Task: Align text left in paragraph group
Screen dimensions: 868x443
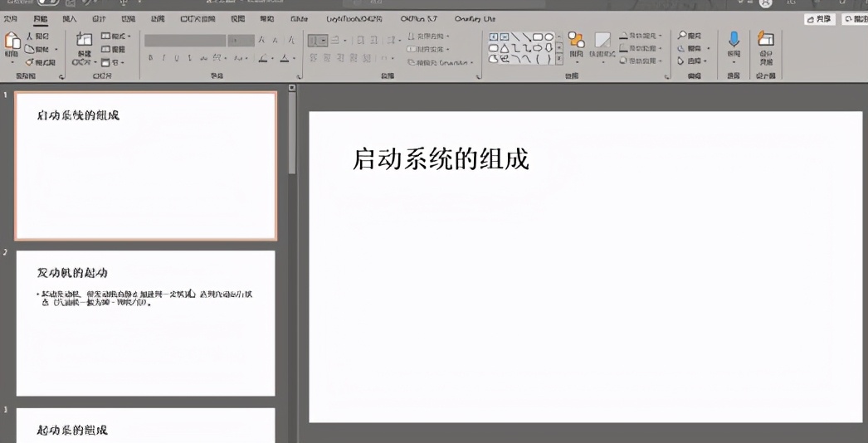Action: [314, 57]
